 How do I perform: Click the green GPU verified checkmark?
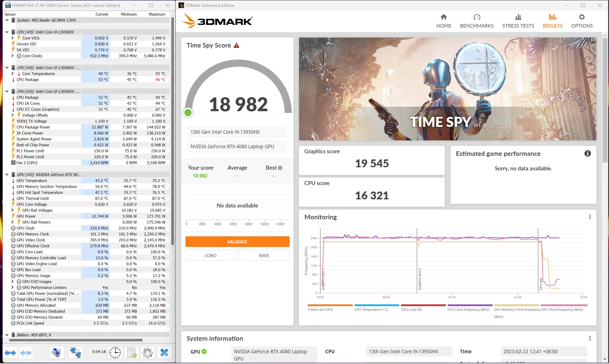204,351
